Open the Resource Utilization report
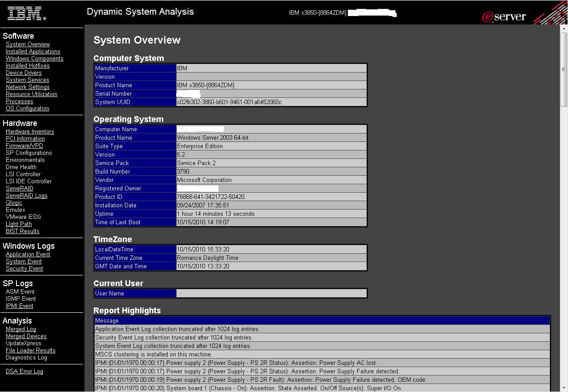 31,94
